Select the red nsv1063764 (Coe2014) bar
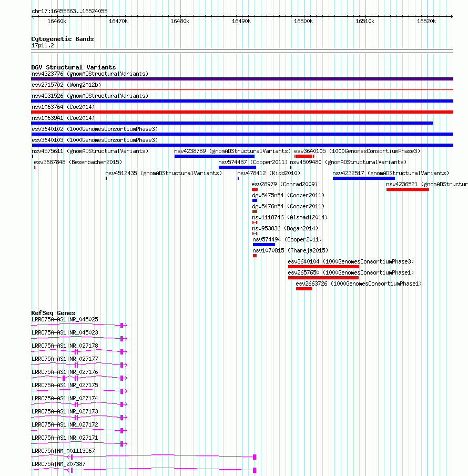 (x=242, y=112)
